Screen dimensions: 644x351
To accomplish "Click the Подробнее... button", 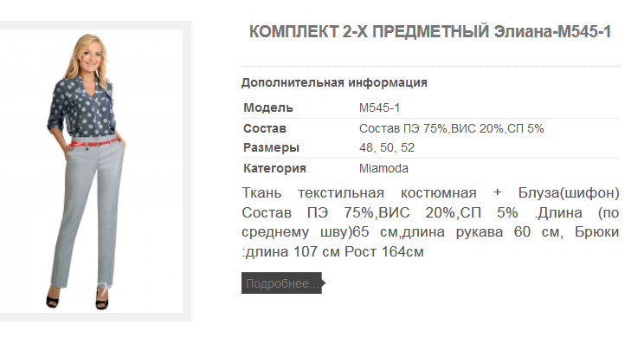I will [282, 283].
